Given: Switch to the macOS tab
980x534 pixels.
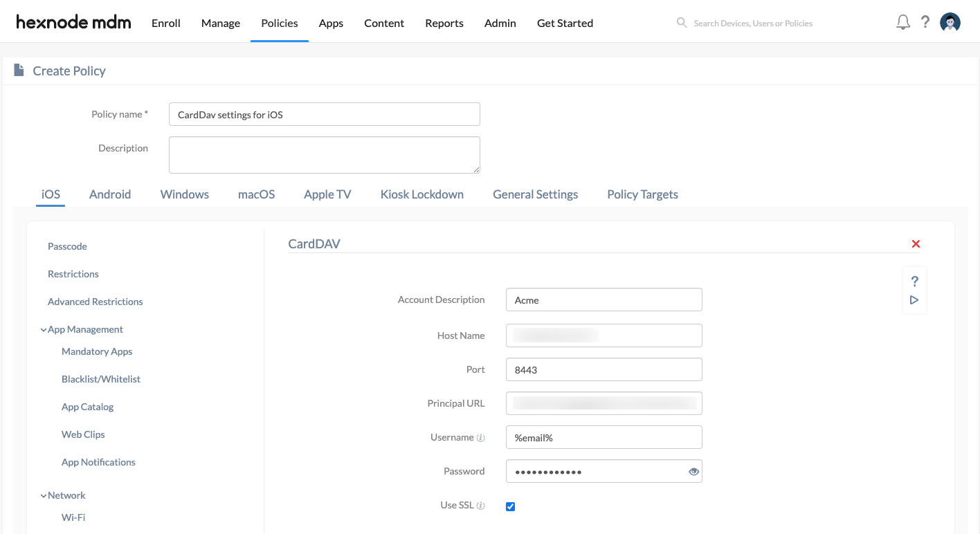Looking at the screenshot, I should click(257, 194).
